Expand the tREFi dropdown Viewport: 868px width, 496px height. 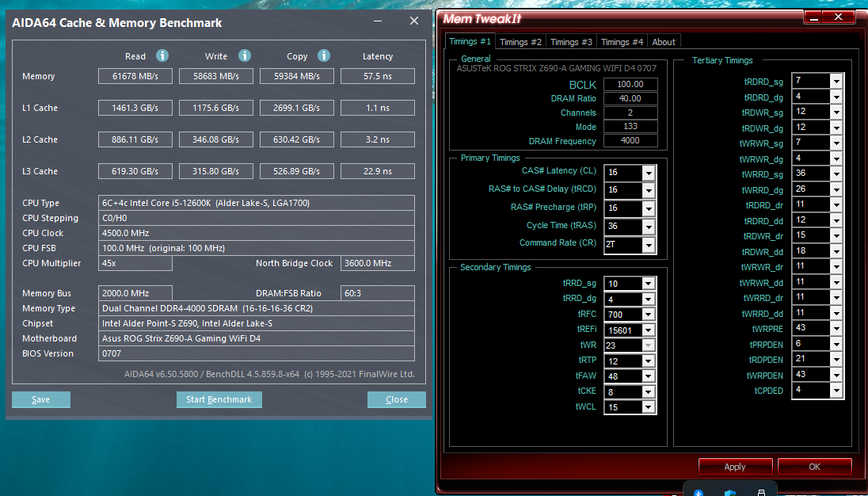click(x=649, y=330)
